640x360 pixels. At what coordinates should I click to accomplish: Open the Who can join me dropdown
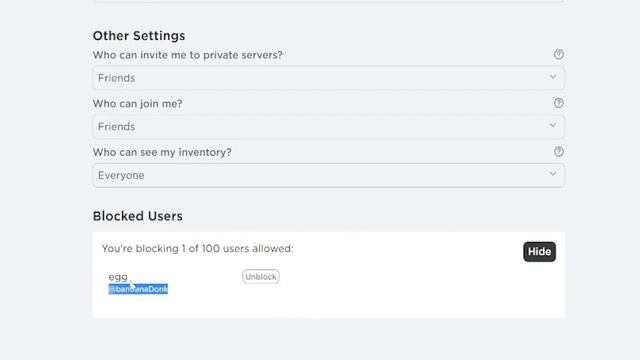point(329,127)
